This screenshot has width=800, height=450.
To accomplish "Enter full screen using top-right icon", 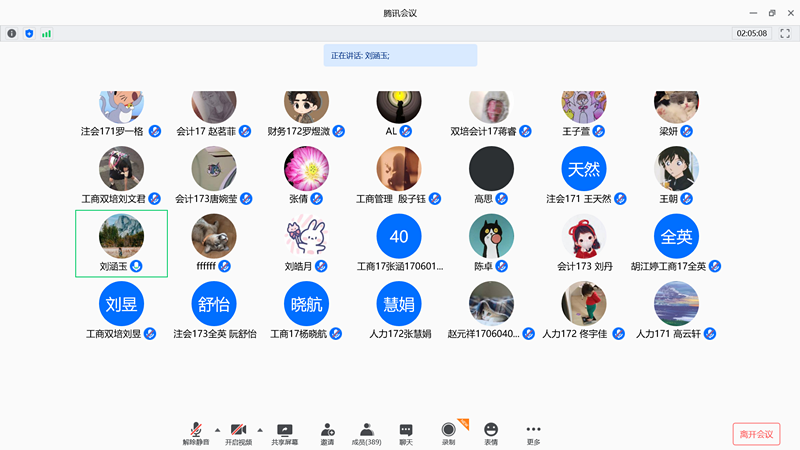I will point(785,33).
